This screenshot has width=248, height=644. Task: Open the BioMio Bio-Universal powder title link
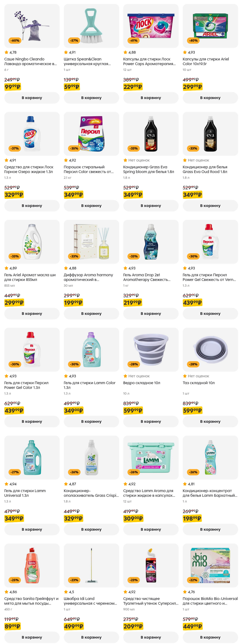(210, 601)
